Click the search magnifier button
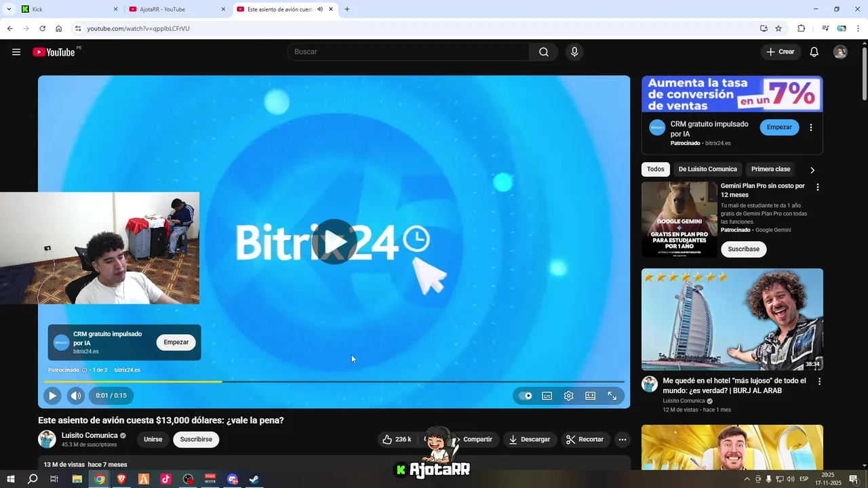 point(544,52)
